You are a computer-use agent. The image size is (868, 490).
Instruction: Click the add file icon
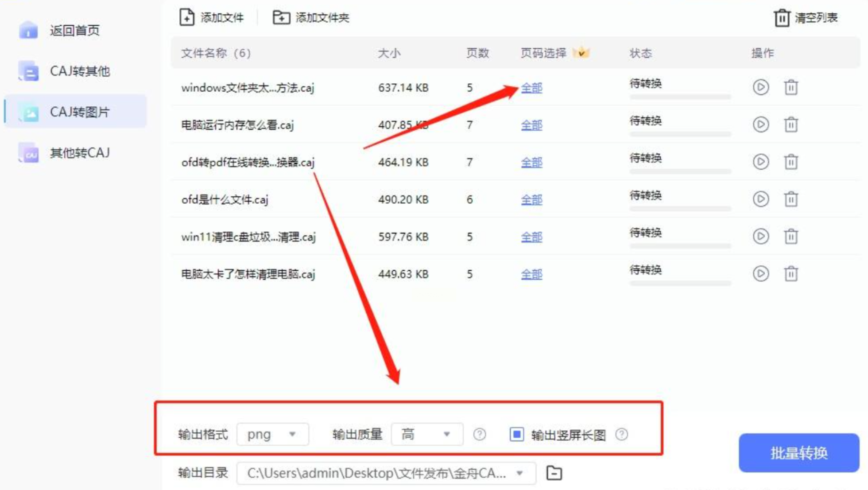coord(187,18)
